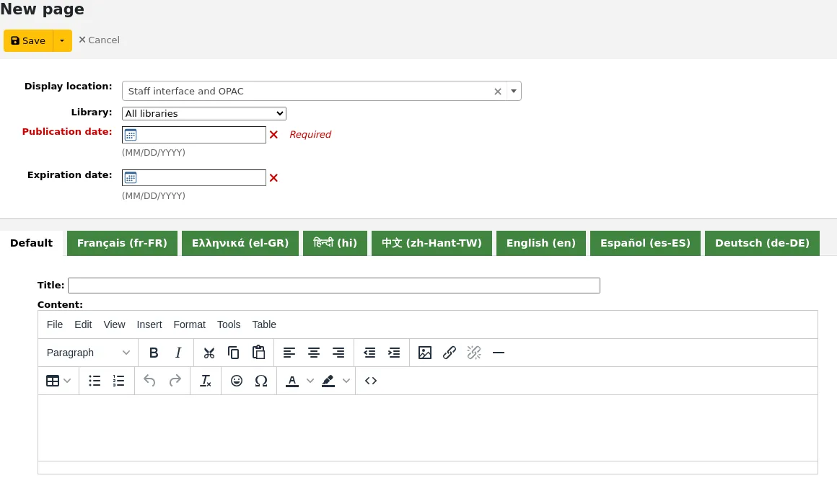Remove selected display location value
The image size is (837, 504).
[497, 92]
